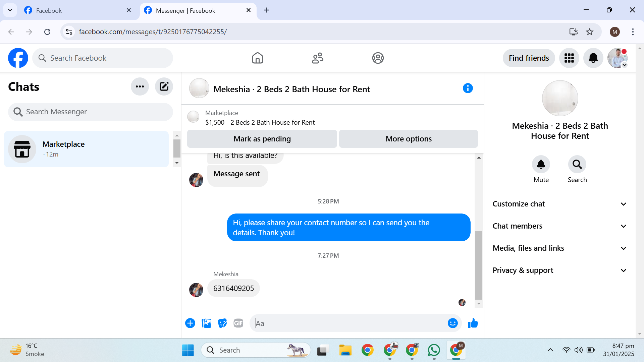Screen dimensions: 644x362
Task: Open the Windows Start menu
Action: [x=188, y=350]
